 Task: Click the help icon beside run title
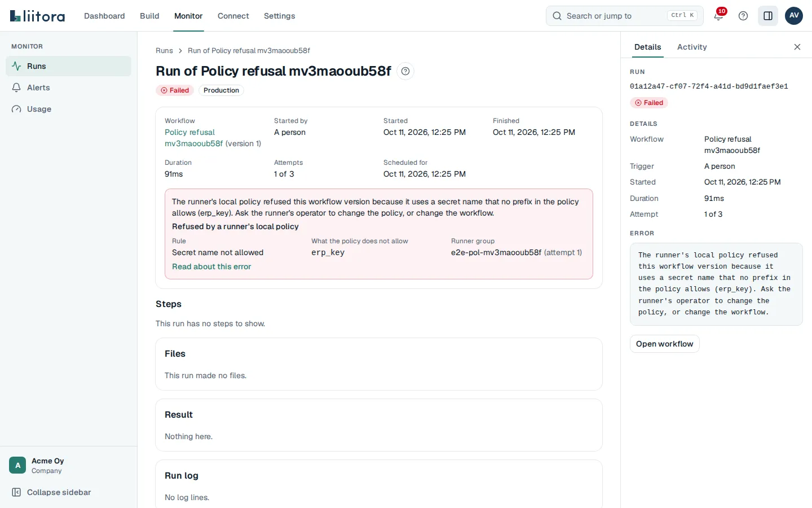point(405,71)
